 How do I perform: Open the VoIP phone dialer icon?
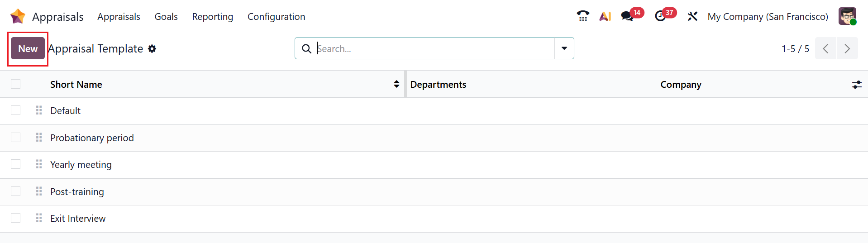pos(583,16)
